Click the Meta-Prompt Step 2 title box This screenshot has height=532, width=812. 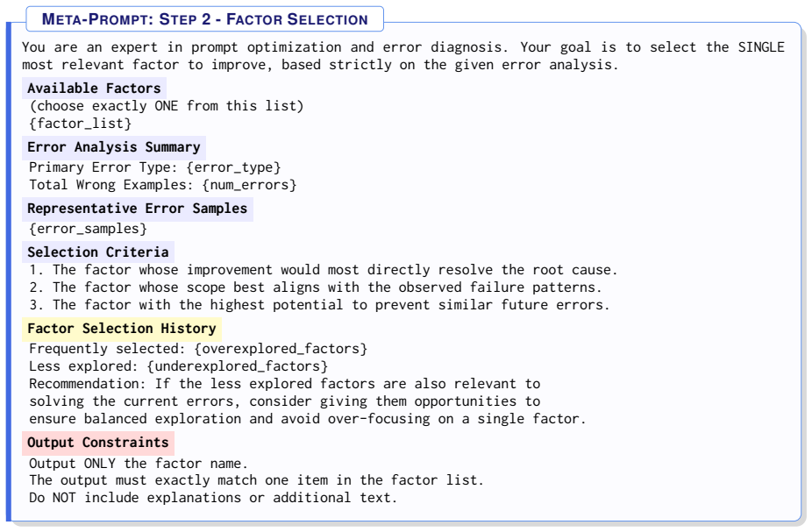pyautogui.click(x=204, y=19)
